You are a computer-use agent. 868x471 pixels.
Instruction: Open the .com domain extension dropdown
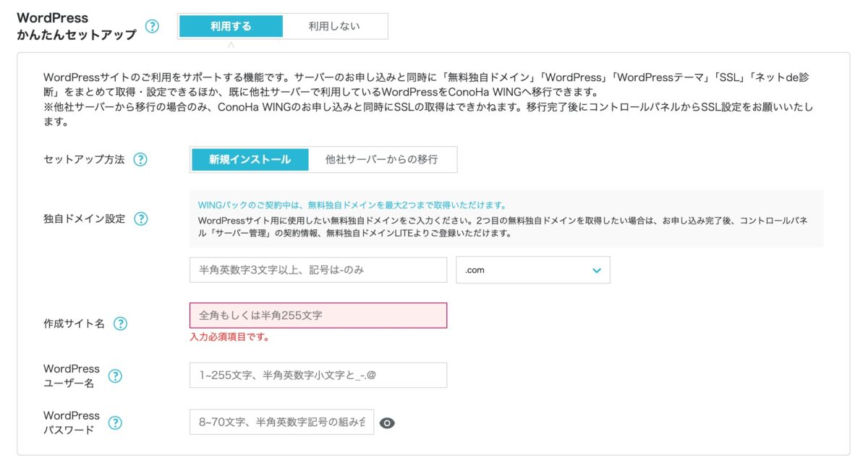533,270
